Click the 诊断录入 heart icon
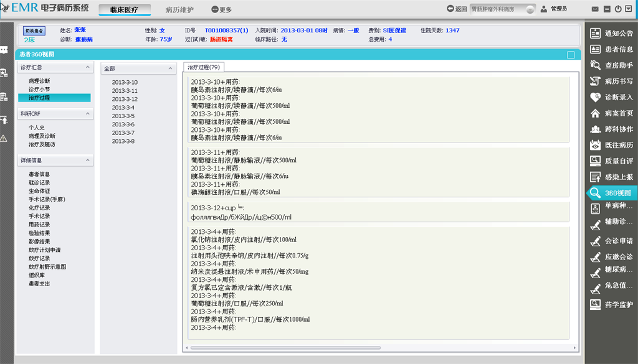This screenshot has height=364, width=638. pyautogui.click(x=595, y=97)
